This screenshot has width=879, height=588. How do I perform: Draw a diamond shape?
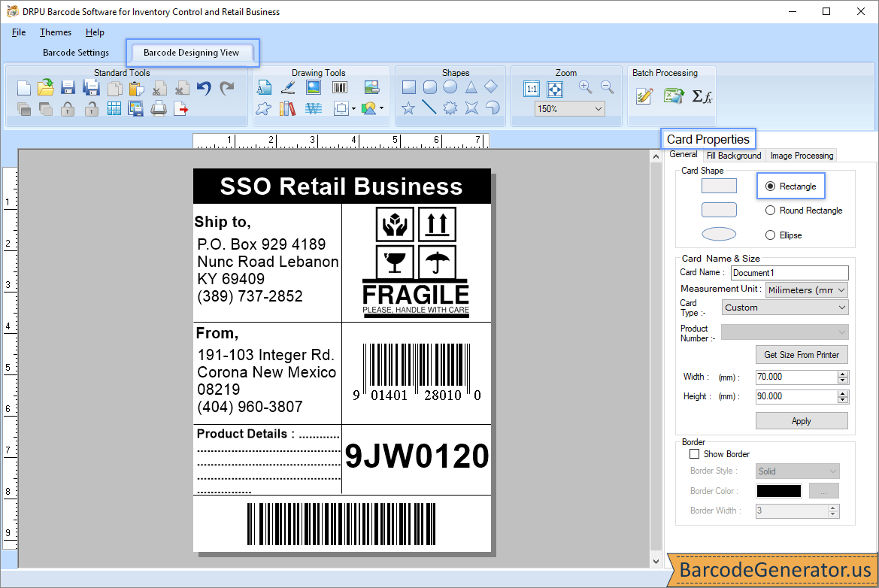491,86
